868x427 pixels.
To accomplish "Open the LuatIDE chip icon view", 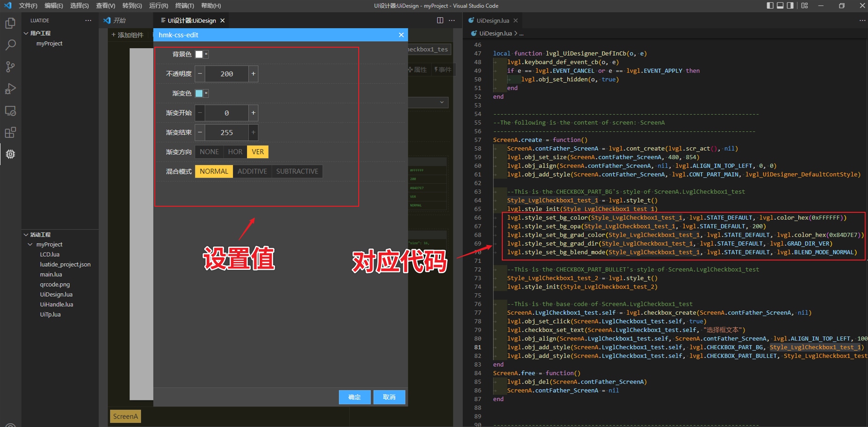I will (x=10, y=154).
